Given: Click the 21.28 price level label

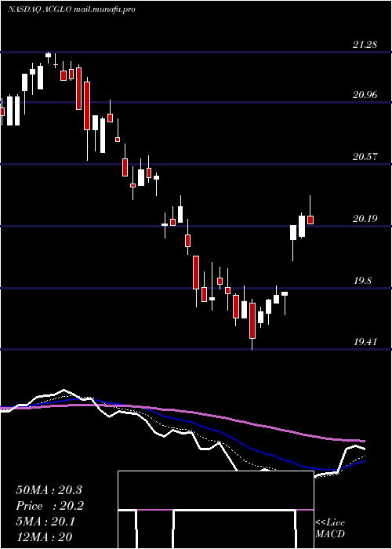Looking at the screenshot, I should [x=365, y=45].
